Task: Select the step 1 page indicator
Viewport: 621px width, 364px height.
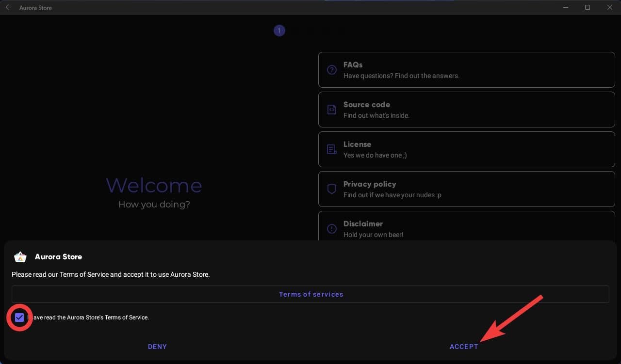Action: tap(279, 31)
